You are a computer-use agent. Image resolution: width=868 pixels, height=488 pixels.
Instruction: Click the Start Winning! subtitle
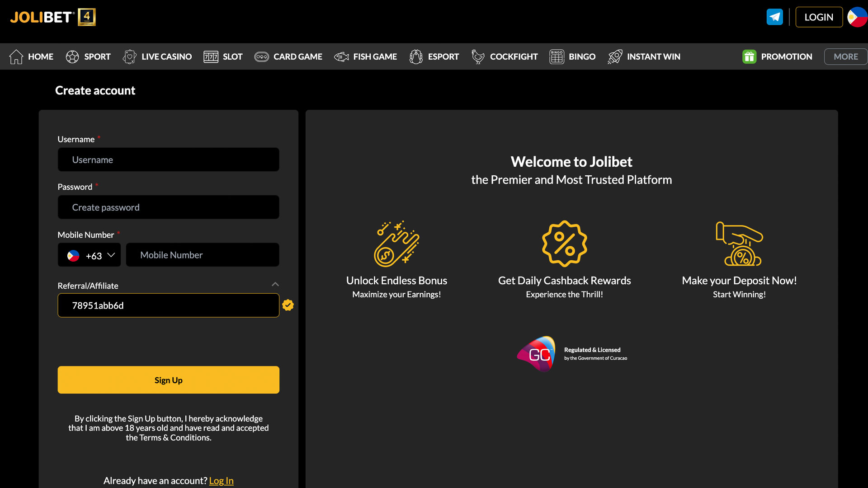tap(739, 294)
